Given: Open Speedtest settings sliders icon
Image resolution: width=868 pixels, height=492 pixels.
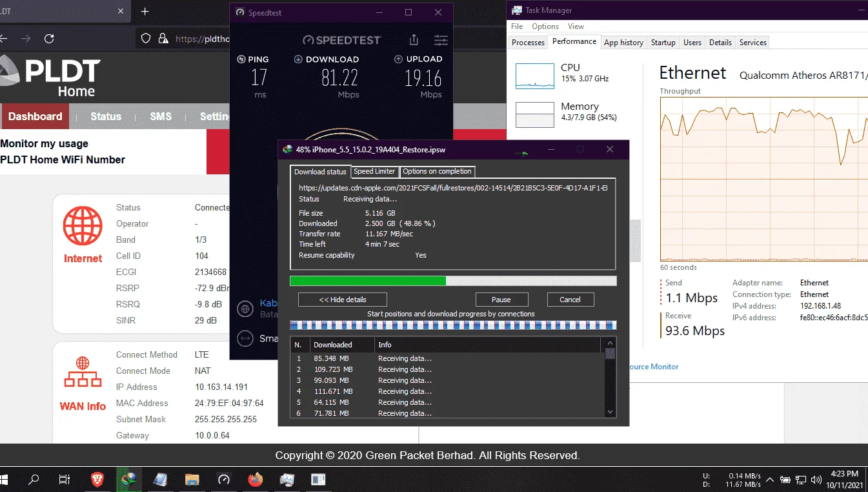Looking at the screenshot, I should click(441, 40).
